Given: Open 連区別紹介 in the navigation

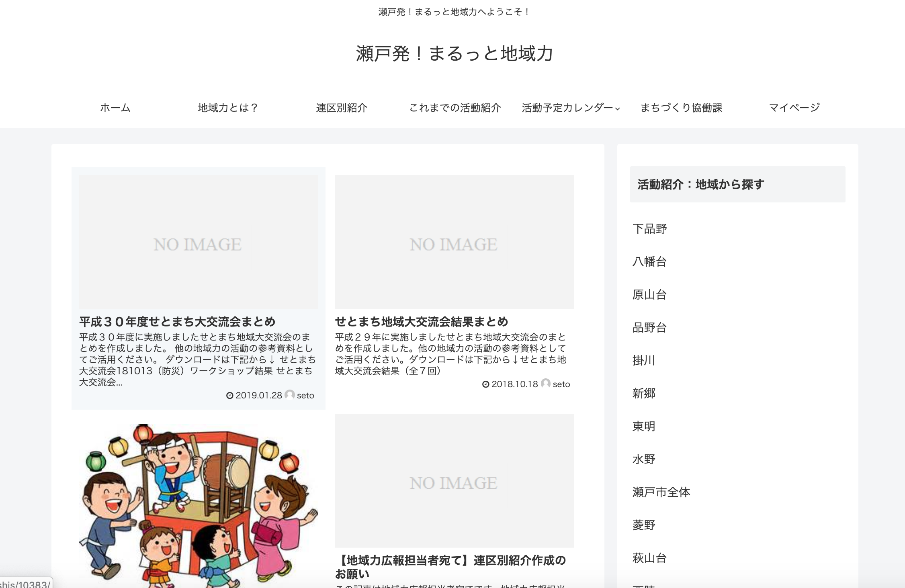Looking at the screenshot, I should pos(342,108).
